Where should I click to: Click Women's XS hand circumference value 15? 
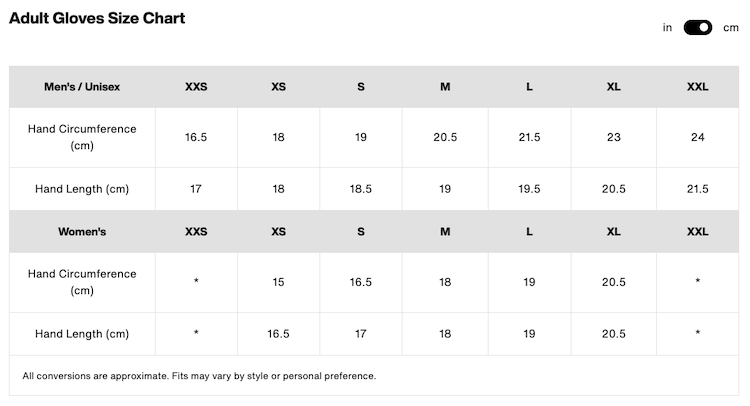coord(278,282)
